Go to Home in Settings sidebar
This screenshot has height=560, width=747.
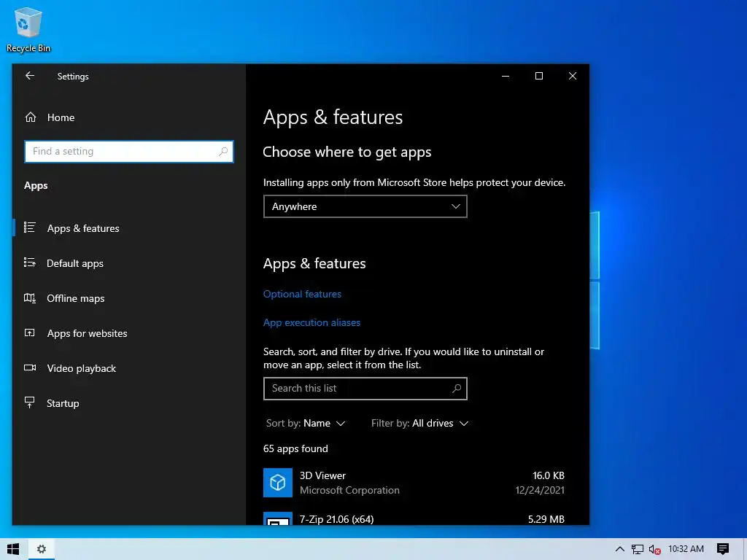point(129,117)
